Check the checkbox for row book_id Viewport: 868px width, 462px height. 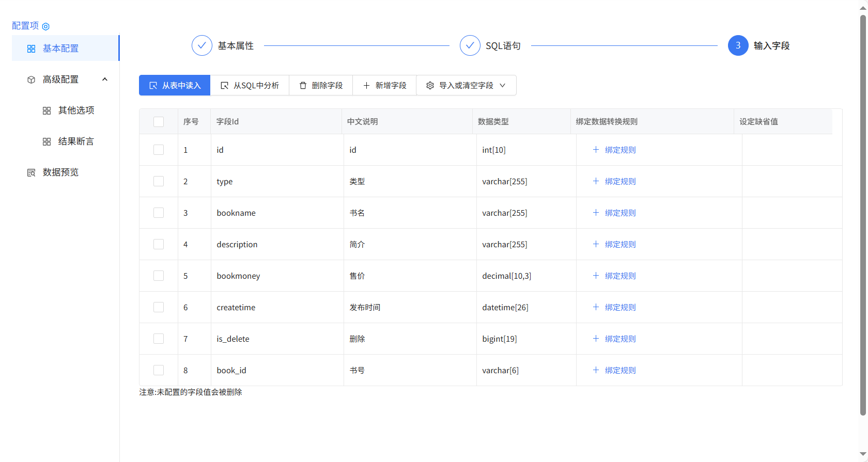tap(159, 370)
